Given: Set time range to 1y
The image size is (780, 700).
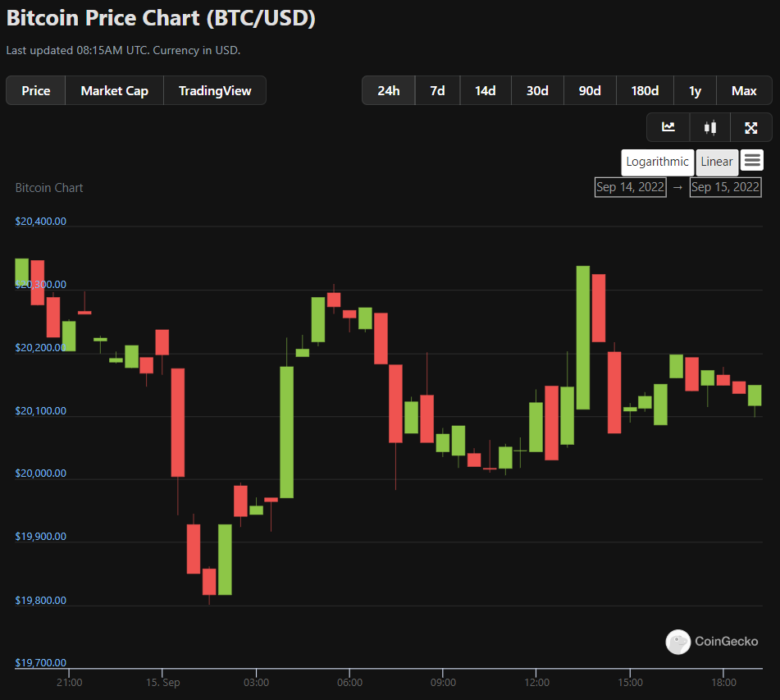Looking at the screenshot, I should tap(695, 90).
